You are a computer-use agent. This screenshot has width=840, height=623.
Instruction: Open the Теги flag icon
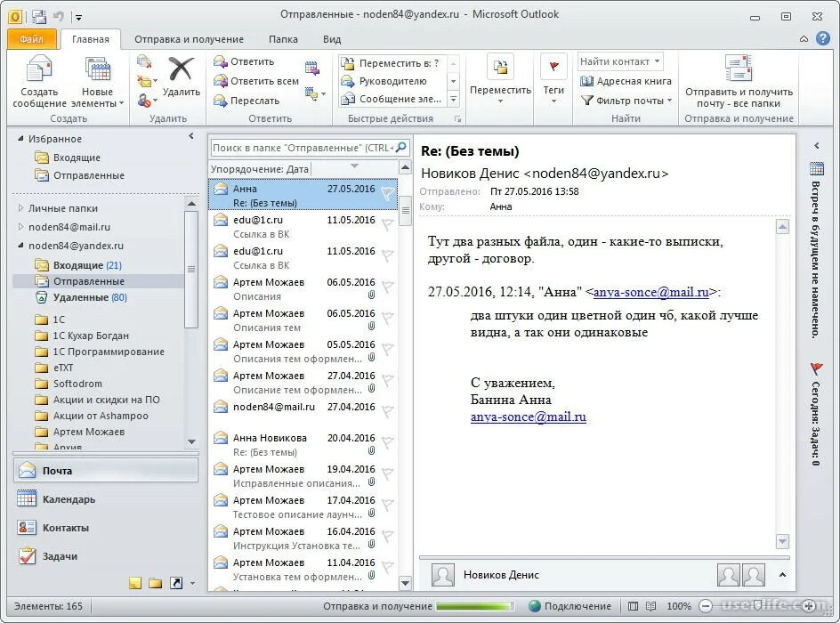pos(553,67)
